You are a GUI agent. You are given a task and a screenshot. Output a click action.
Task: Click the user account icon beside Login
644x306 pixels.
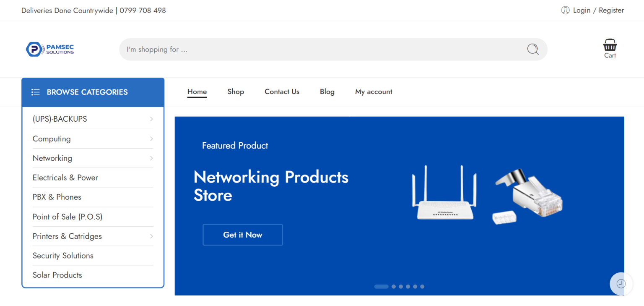click(x=565, y=10)
